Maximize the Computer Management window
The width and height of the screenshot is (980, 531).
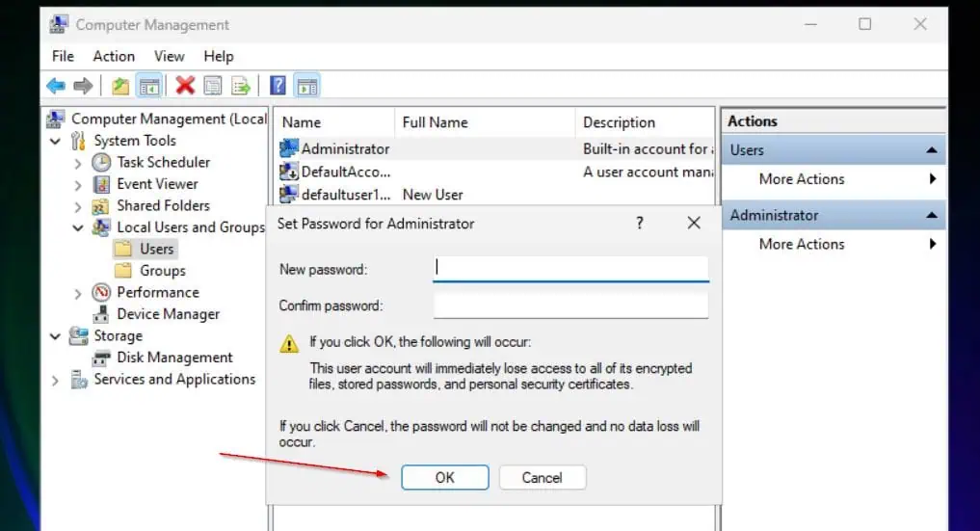click(865, 24)
